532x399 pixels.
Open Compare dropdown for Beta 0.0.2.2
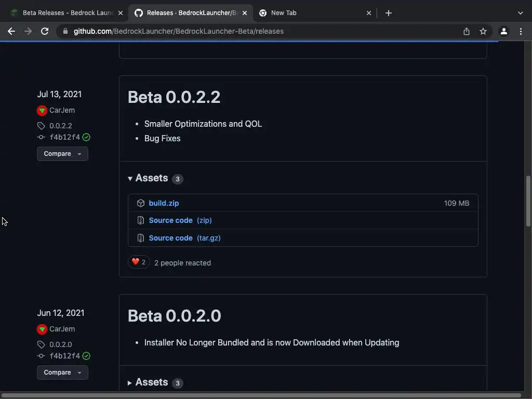[x=62, y=154]
